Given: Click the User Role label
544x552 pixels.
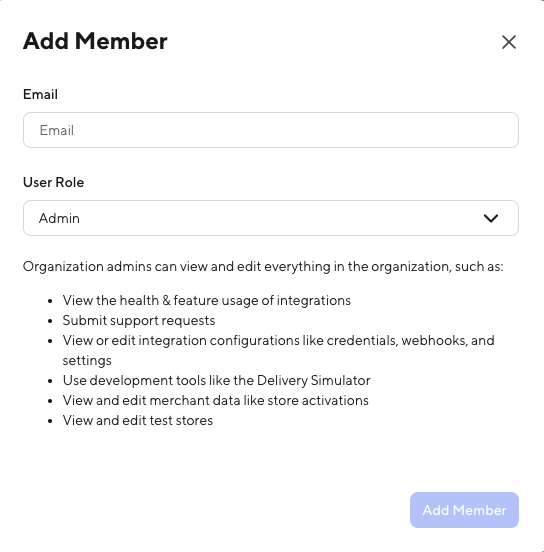Looking at the screenshot, I should (x=54, y=182).
